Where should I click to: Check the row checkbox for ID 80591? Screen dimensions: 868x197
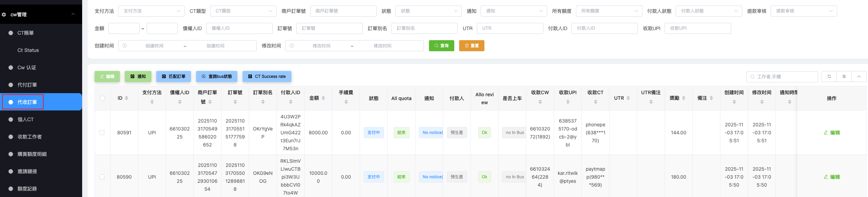[102, 133]
